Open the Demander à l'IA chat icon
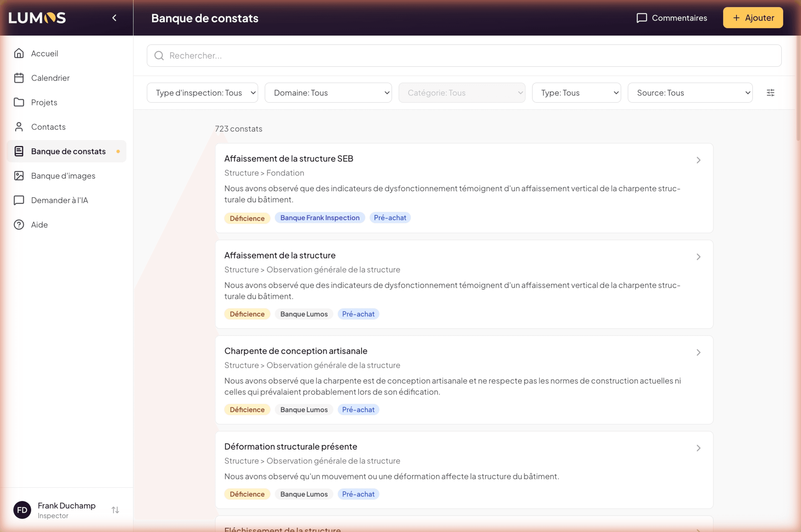This screenshot has height=532, width=801. [19, 200]
